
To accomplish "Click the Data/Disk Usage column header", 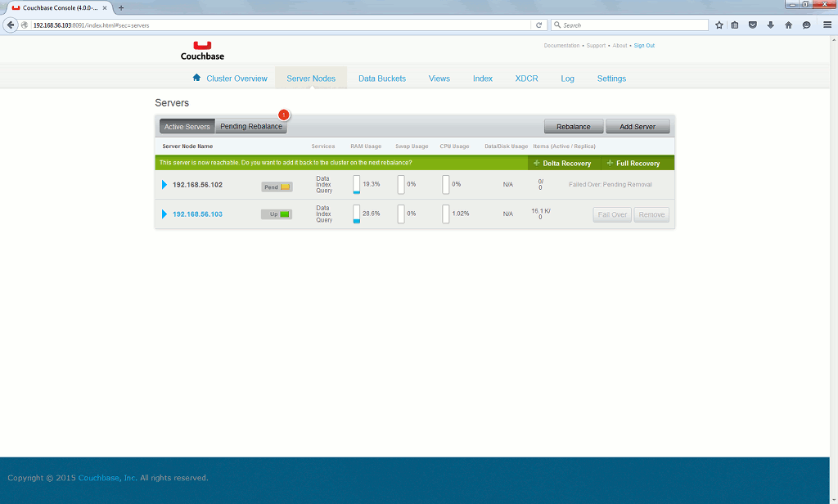I will 506,146.
